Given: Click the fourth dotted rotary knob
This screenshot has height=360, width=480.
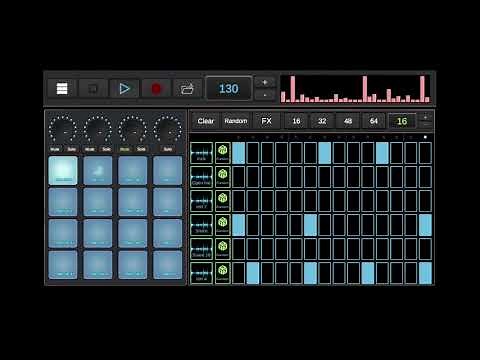Looking at the screenshot, I should [168, 130].
